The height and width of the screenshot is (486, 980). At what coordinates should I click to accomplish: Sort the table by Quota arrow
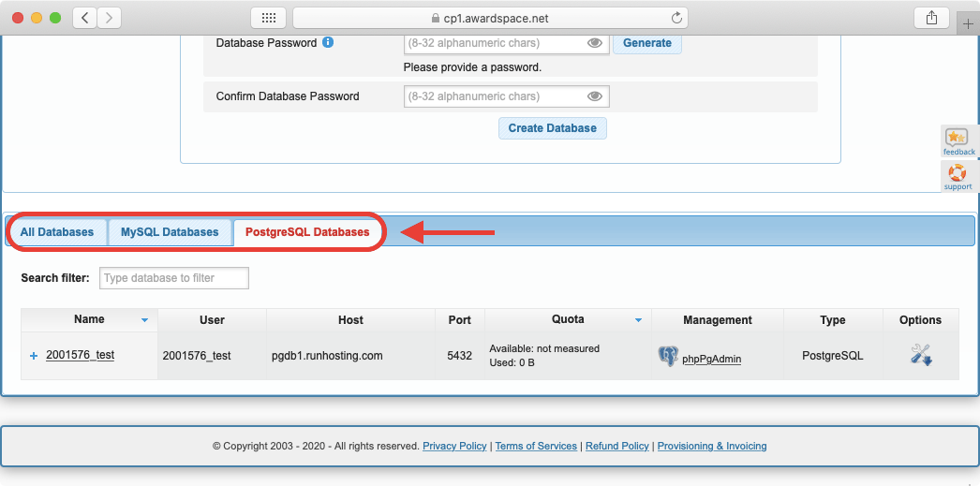pos(638,320)
